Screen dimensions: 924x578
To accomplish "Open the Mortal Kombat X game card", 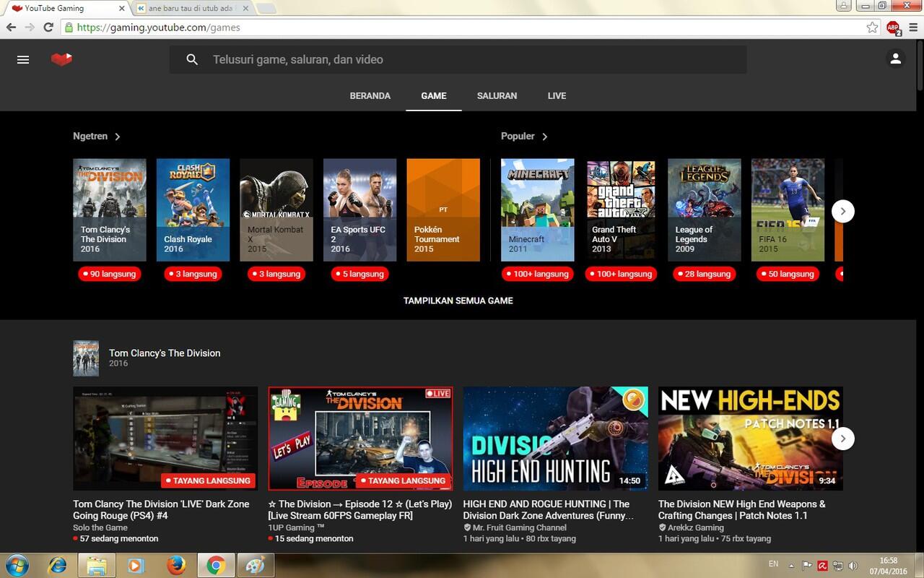I will (276, 210).
